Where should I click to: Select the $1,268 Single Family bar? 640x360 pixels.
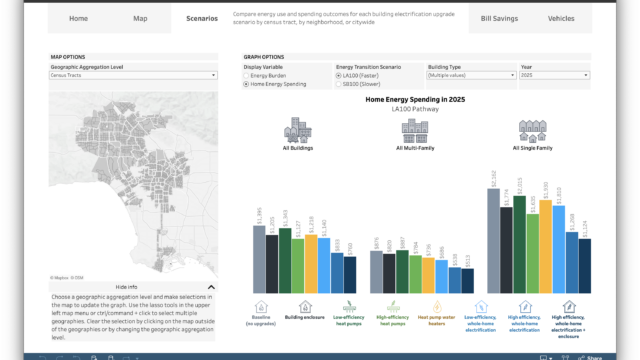point(572,262)
